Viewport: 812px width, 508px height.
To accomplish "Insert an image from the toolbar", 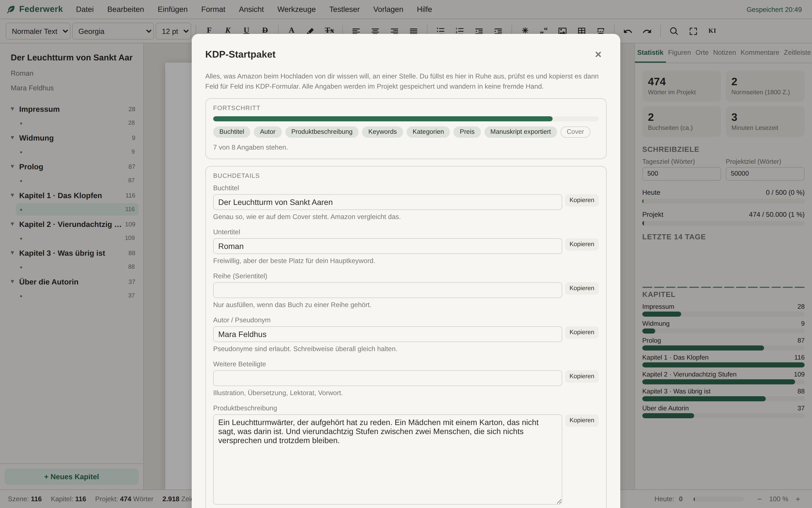I will [562, 31].
